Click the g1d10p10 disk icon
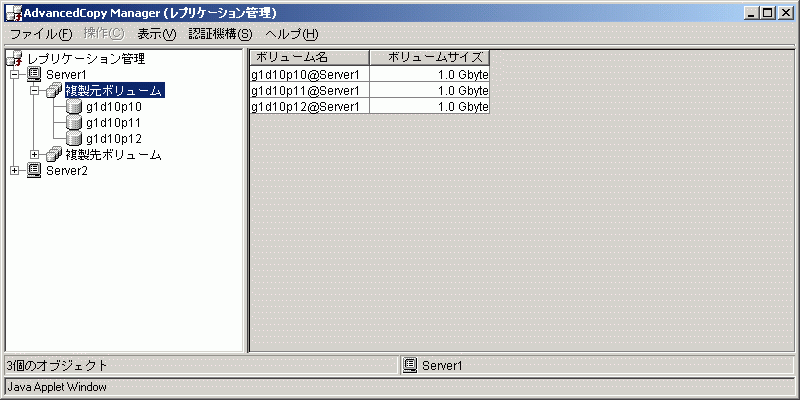Viewport: 800px width, 400px height. coord(74,107)
